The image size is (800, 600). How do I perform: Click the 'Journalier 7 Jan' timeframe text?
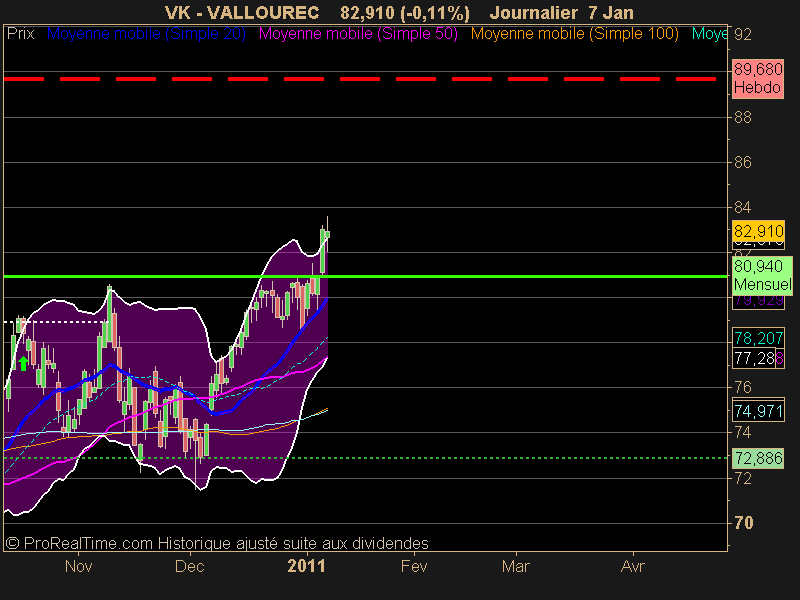[x=562, y=12]
